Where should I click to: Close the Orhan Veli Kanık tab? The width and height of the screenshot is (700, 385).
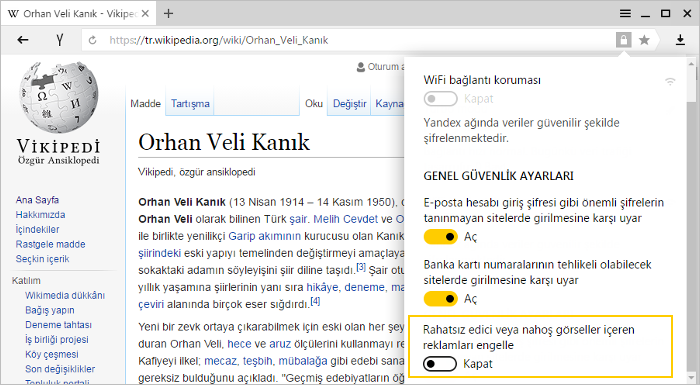point(145,13)
